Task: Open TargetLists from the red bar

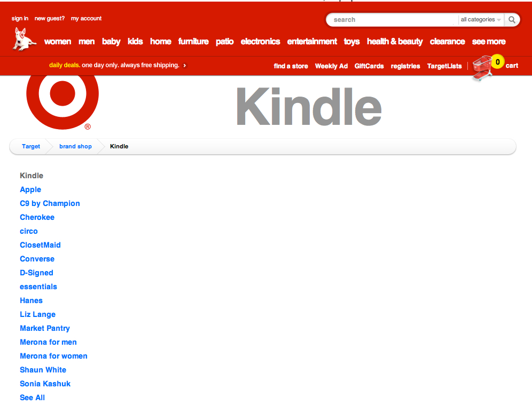Action: tap(444, 66)
